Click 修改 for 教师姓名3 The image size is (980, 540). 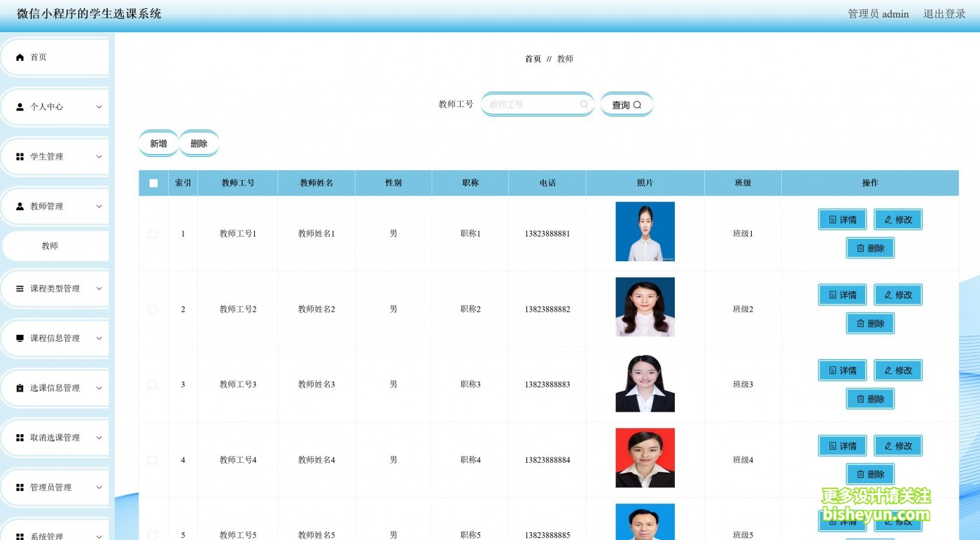[898, 371]
